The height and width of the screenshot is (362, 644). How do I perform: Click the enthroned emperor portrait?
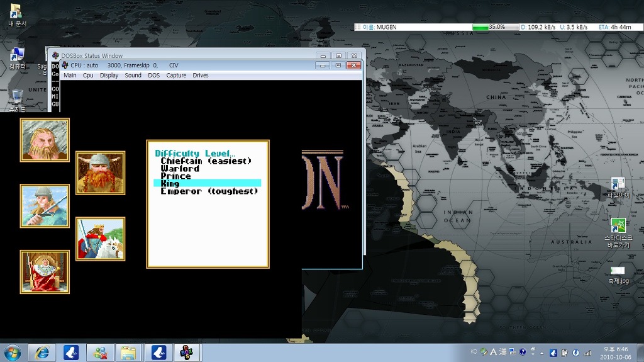click(x=45, y=271)
